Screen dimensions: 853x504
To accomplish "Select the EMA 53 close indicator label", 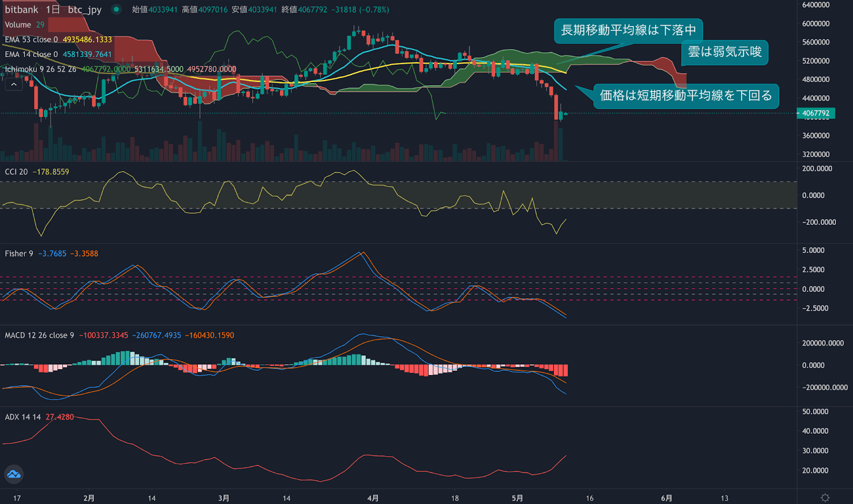I will click(31, 39).
